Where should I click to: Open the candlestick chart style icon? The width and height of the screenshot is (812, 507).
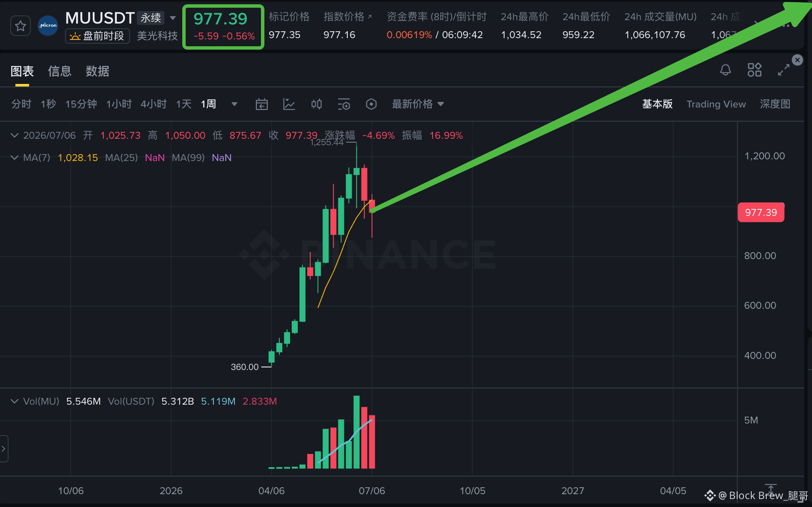click(x=317, y=104)
